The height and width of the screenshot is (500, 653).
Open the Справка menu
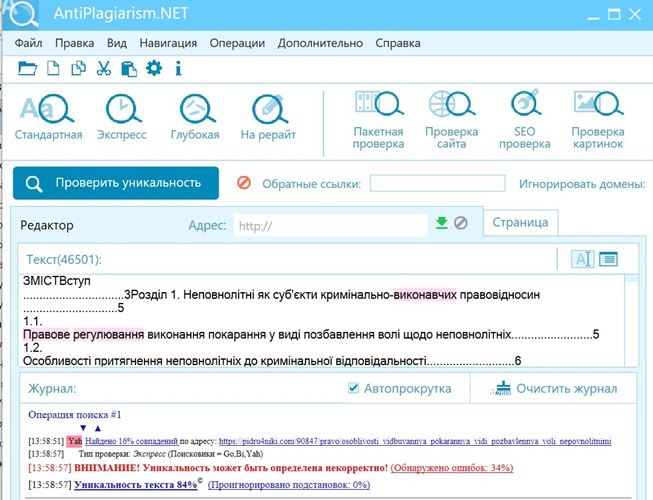pos(398,43)
